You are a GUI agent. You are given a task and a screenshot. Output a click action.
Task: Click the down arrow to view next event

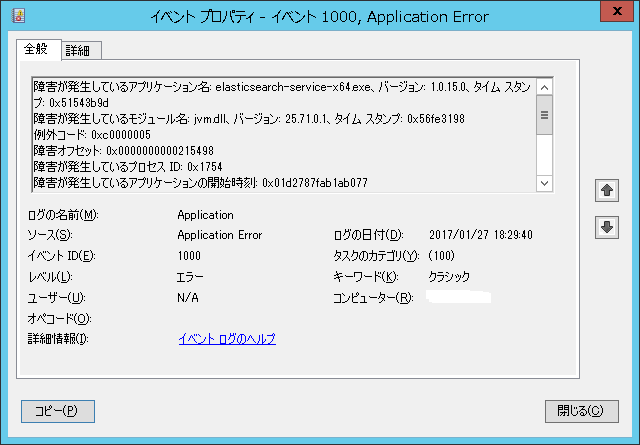605,227
